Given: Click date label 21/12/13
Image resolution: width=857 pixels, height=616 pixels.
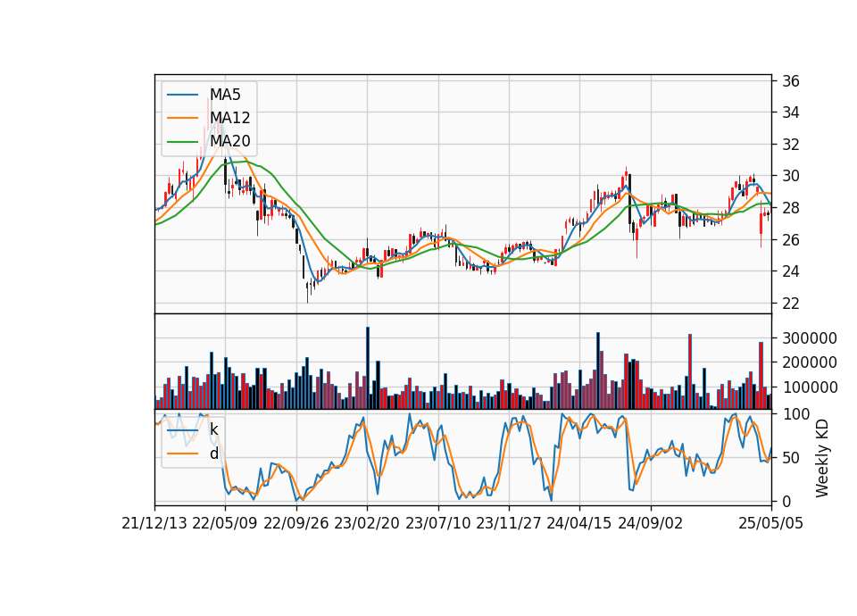Looking at the screenshot, I should tap(154, 524).
